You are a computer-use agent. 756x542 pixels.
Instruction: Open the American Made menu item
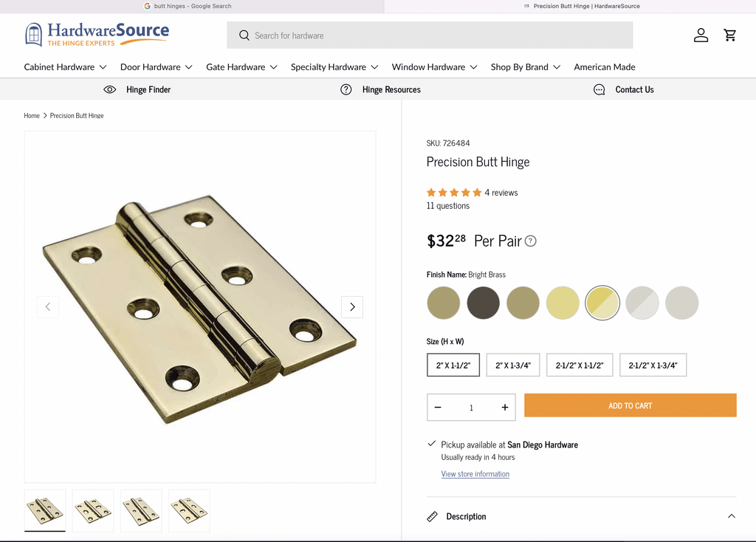(605, 67)
